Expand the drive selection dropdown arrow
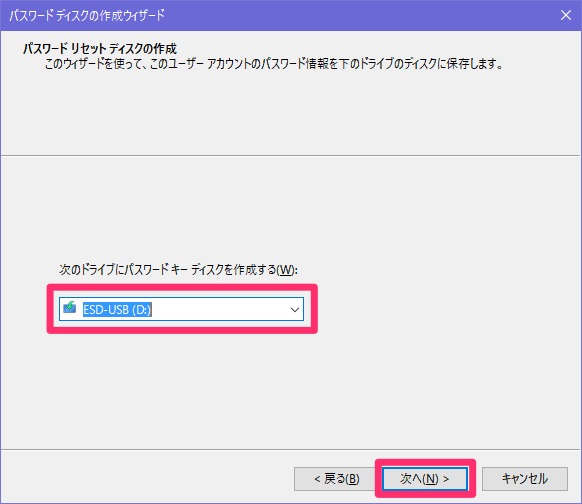 point(295,309)
